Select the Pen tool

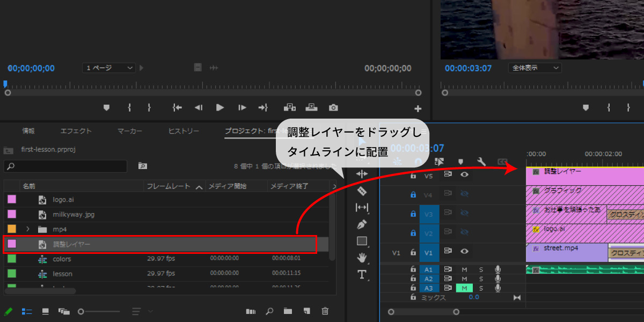[x=362, y=224]
